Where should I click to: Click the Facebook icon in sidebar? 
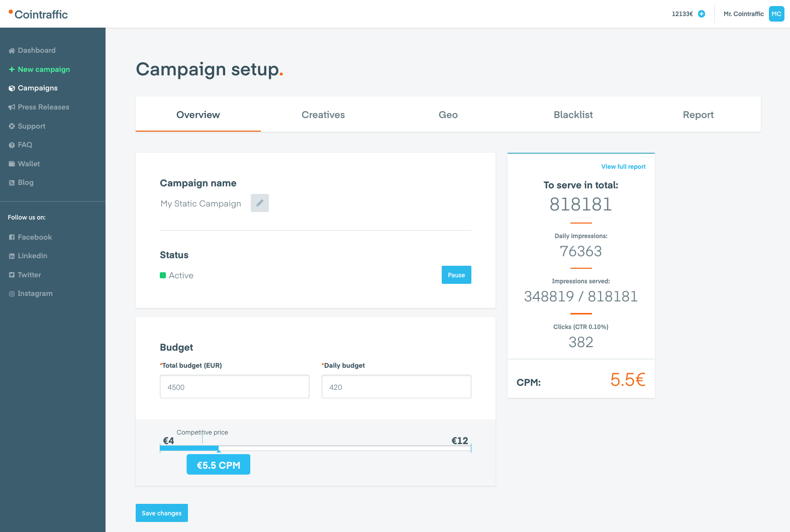pyautogui.click(x=12, y=237)
